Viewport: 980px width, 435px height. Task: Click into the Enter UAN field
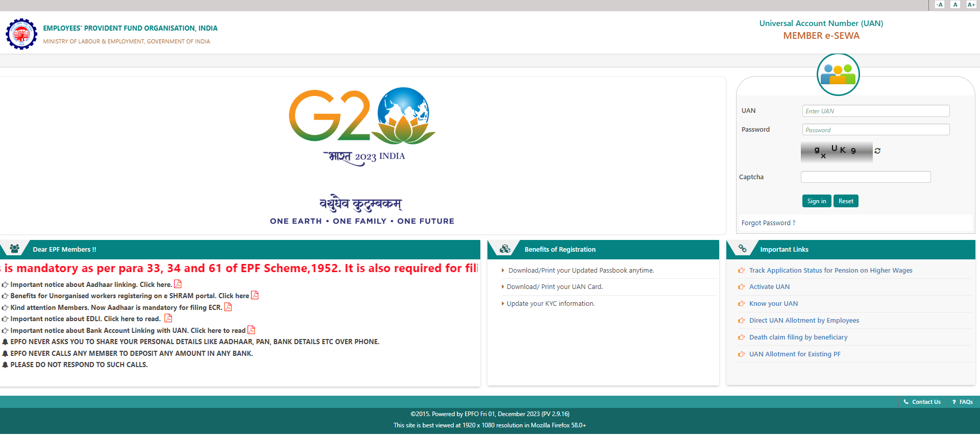point(876,111)
